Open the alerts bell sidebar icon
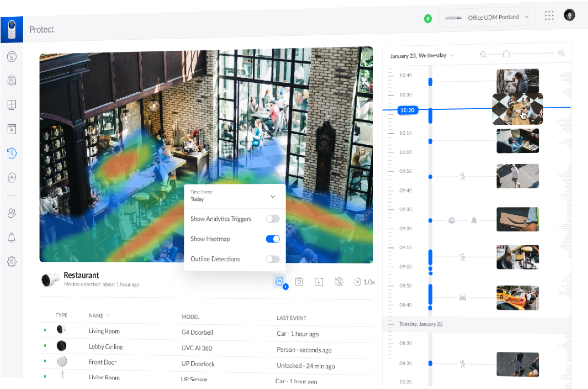Image resolution: width=588 pixels, height=389 pixels. point(12,237)
